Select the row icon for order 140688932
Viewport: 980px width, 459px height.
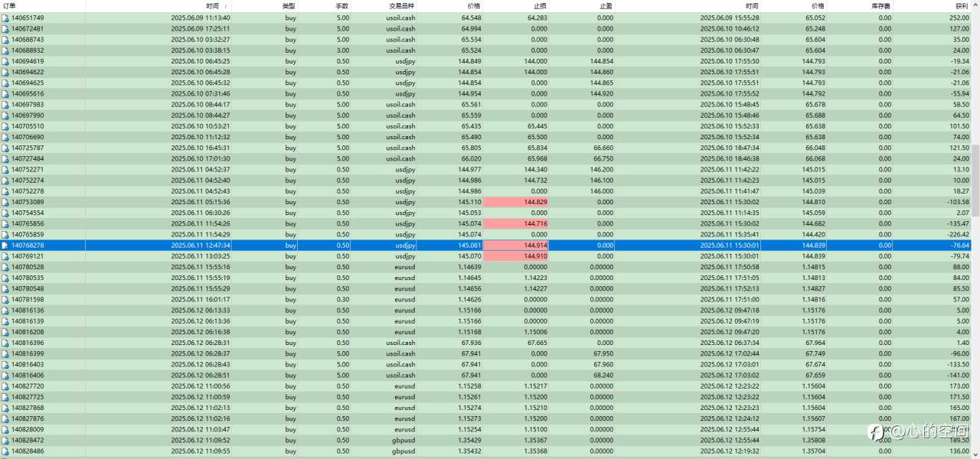coord(5,50)
